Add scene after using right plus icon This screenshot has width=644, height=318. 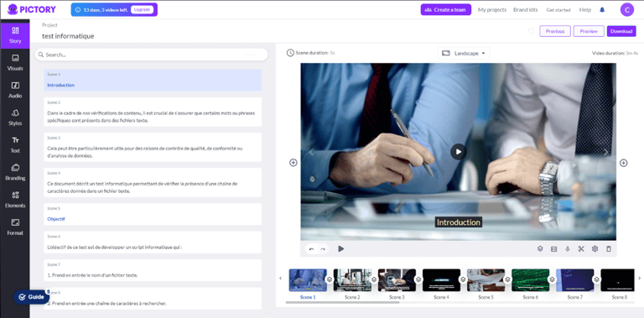click(624, 163)
